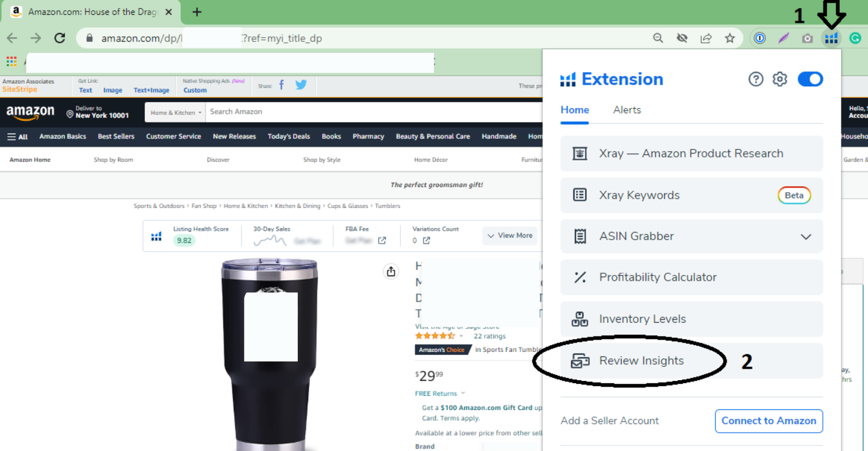Open a new browser tab

click(x=197, y=12)
